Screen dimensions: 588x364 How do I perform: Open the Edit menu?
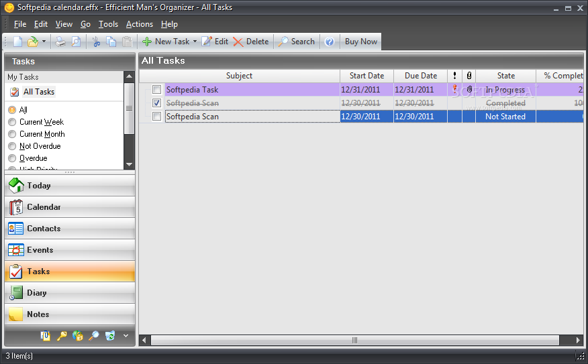(x=41, y=24)
